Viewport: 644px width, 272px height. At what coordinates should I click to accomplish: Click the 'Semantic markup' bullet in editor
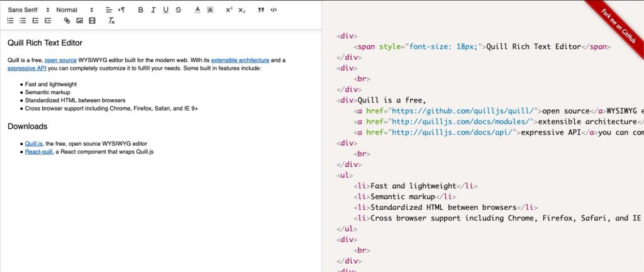point(48,92)
